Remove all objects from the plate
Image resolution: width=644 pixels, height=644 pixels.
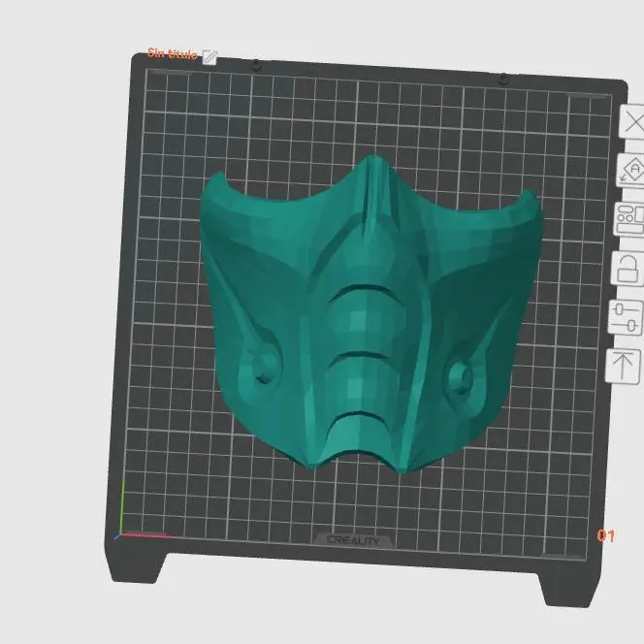632,122
